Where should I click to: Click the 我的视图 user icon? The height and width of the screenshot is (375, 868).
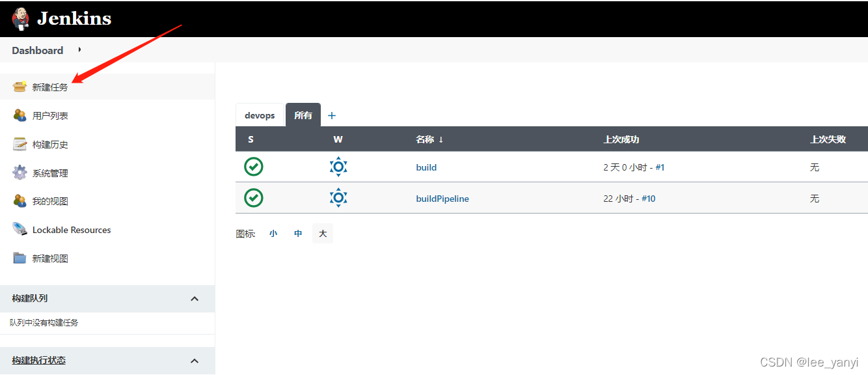(20, 201)
